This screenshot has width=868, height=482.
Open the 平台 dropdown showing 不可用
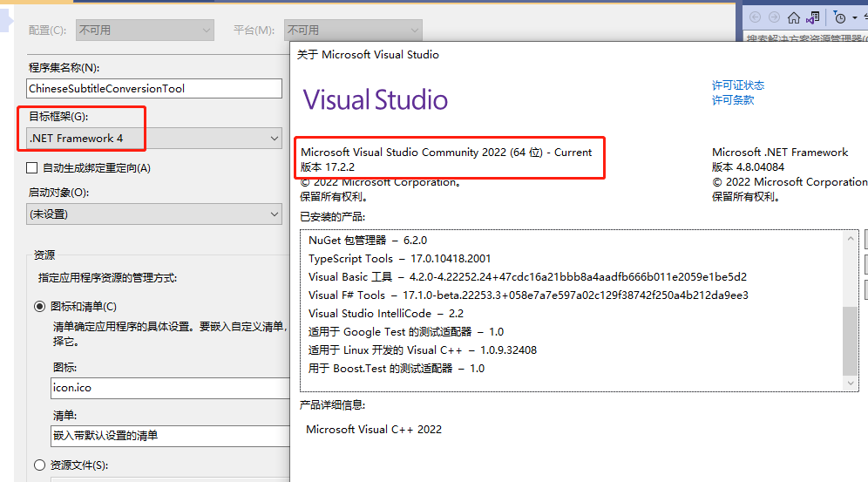[x=353, y=30]
